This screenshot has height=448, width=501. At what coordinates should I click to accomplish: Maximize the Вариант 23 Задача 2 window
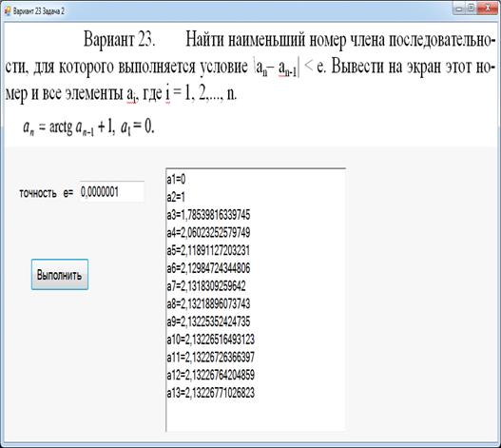click(471, 9)
